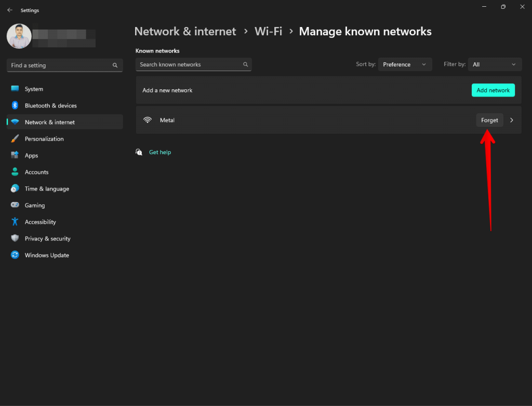Go to Network & internet breadcrumb
532x406 pixels.
[185, 31]
